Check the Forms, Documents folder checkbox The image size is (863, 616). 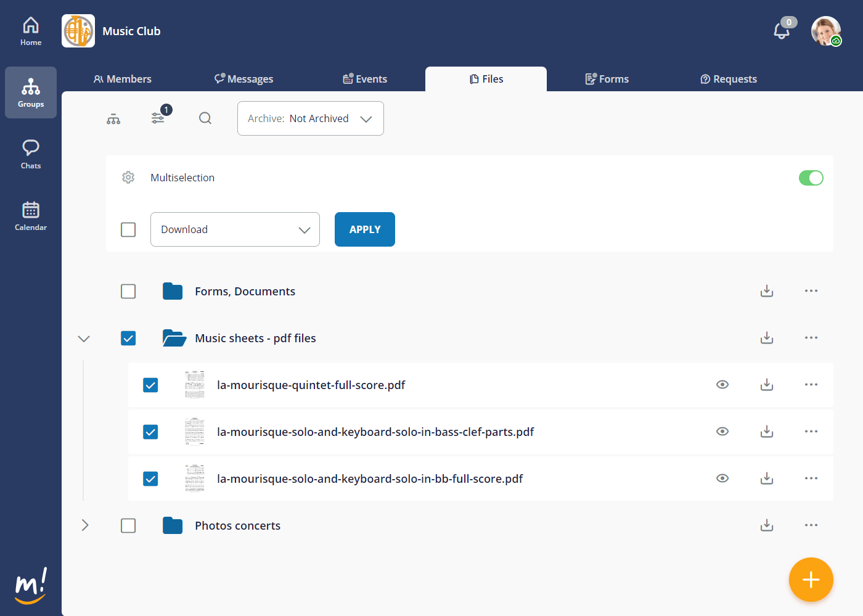128,291
